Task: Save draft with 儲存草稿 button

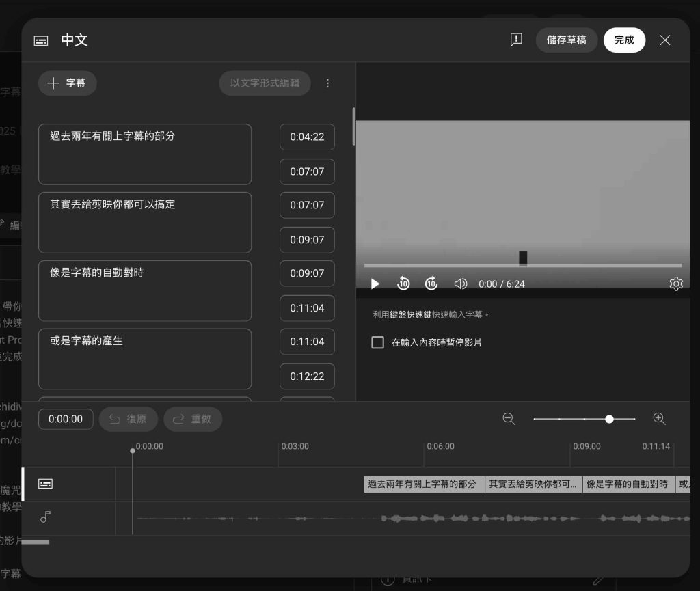Action: click(566, 40)
